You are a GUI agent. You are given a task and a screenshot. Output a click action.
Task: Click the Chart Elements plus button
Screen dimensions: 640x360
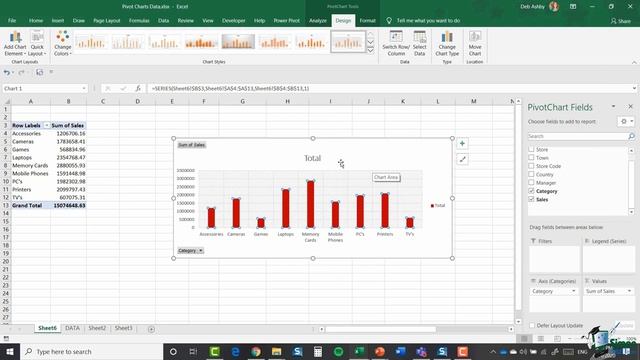(x=462, y=144)
